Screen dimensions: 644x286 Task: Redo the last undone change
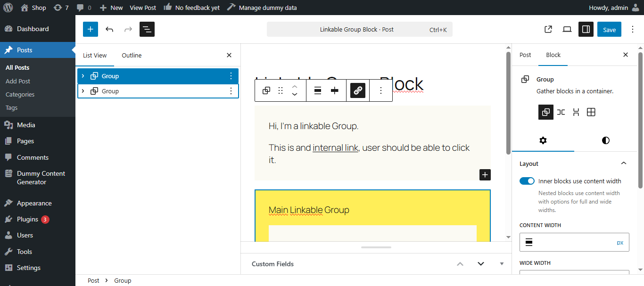128,29
